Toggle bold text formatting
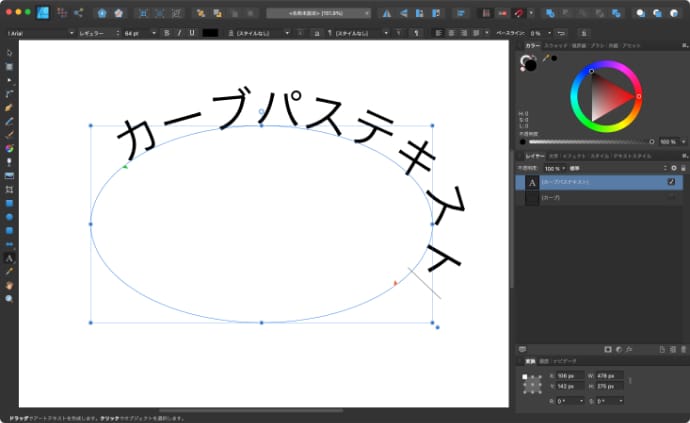 pos(165,33)
